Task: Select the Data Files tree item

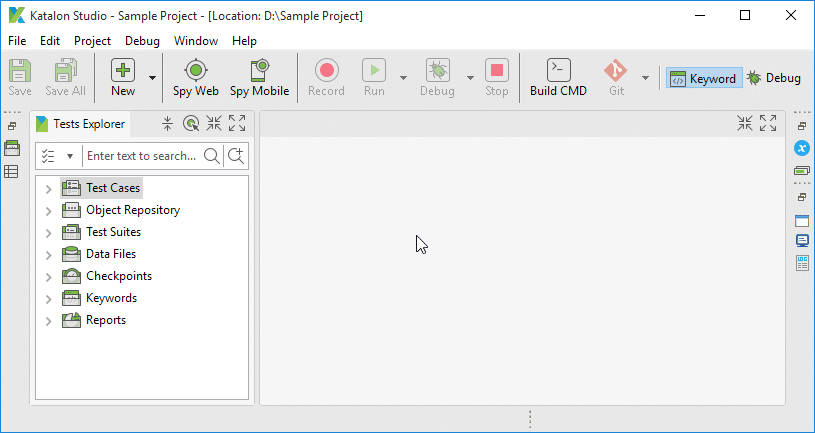Action: point(99,254)
